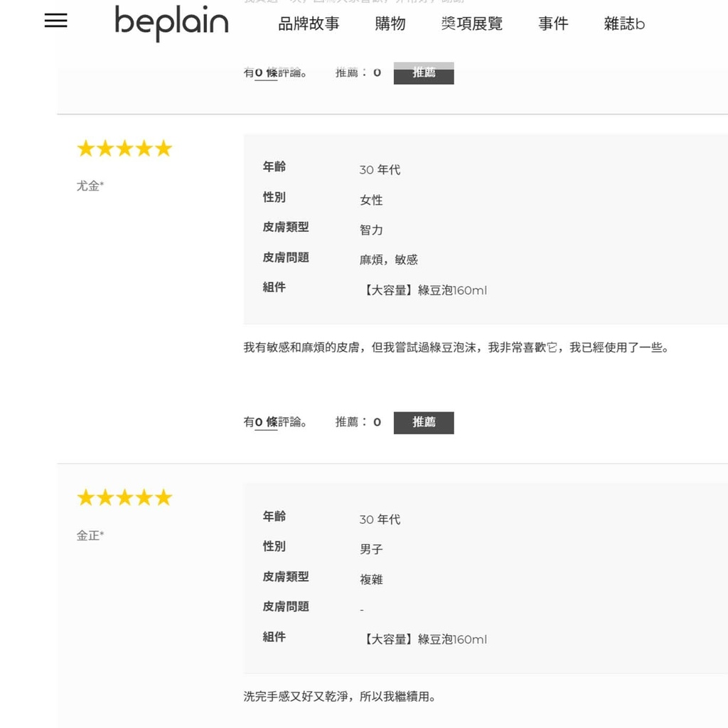Image resolution: width=728 pixels, height=728 pixels.
Task: Click the beplain logo
Action: [x=171, y=23]
